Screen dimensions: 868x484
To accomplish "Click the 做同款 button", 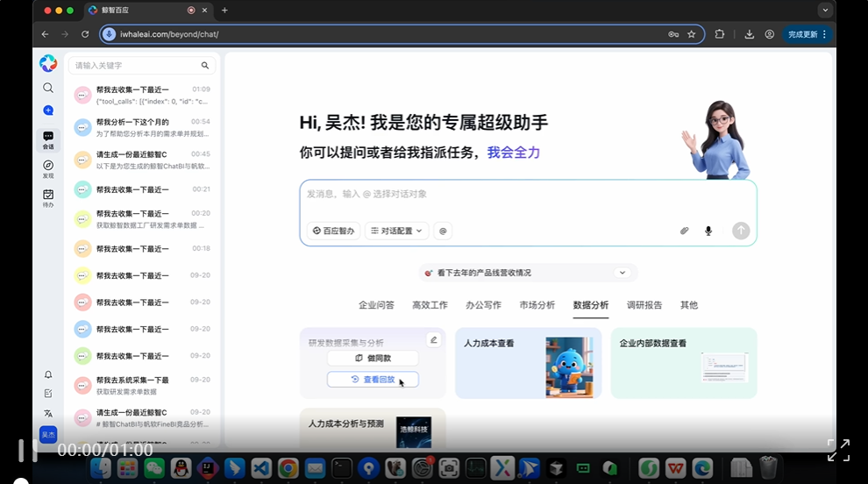I will pyautogui.click(x=373, y=359).
